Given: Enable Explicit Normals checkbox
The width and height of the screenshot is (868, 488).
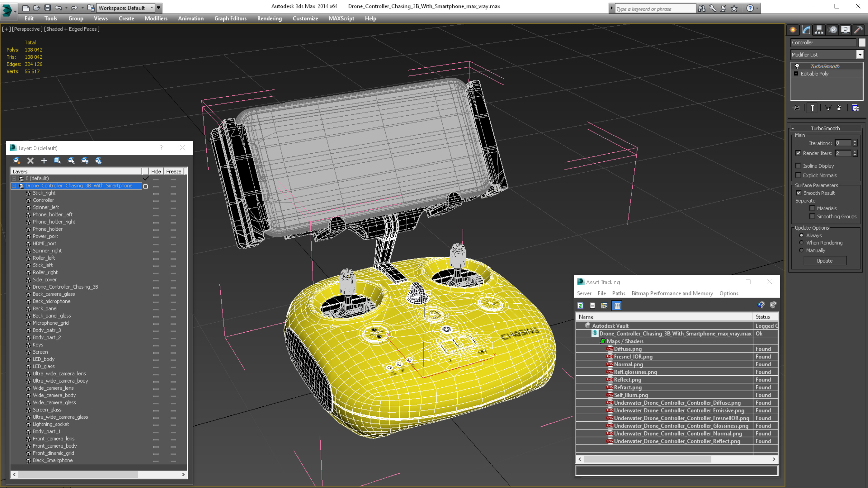Looking at the screenshot, I should 798,175.
